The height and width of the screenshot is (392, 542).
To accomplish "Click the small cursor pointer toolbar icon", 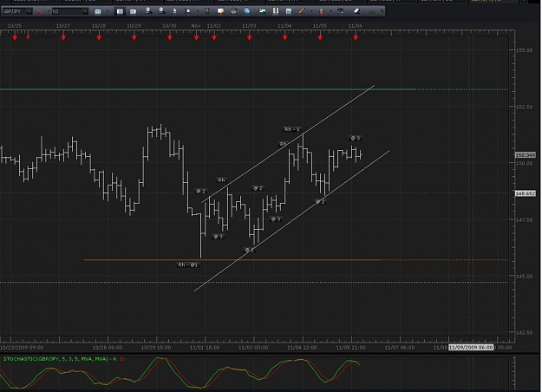I will coord(174,11).
